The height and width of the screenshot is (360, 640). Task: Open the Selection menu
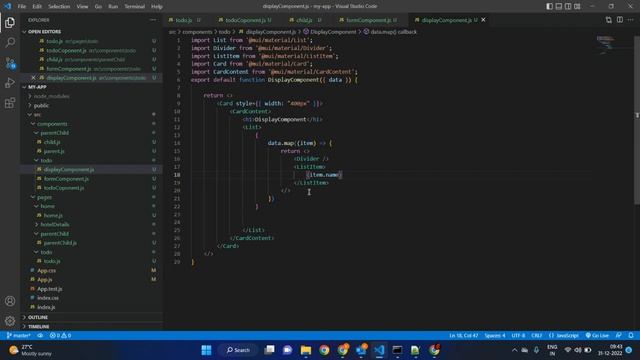point(59,7)
